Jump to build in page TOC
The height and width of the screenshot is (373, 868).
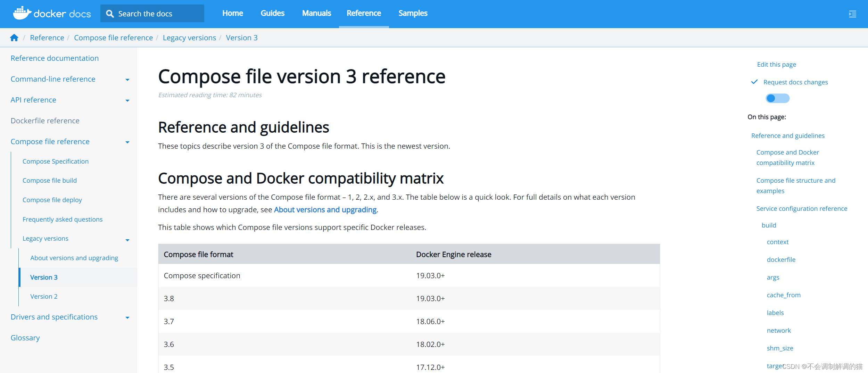click(x=769, y=225)
